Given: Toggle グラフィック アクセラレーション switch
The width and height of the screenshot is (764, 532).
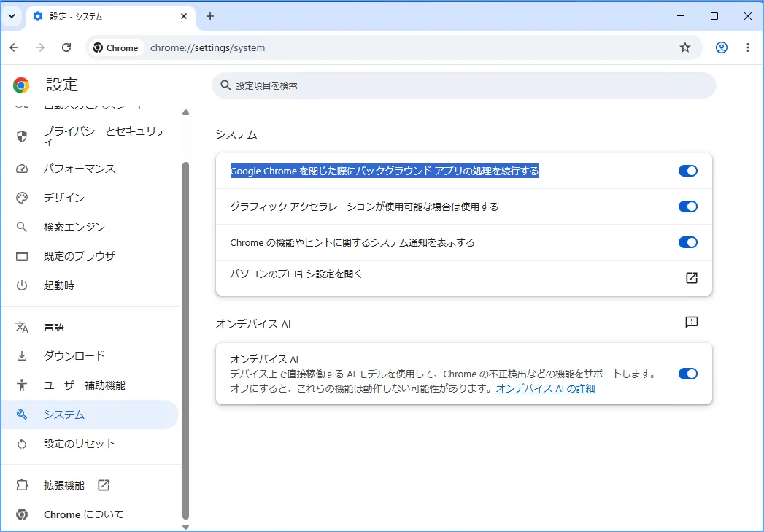Looking at the screenshot, I should 688,207.
